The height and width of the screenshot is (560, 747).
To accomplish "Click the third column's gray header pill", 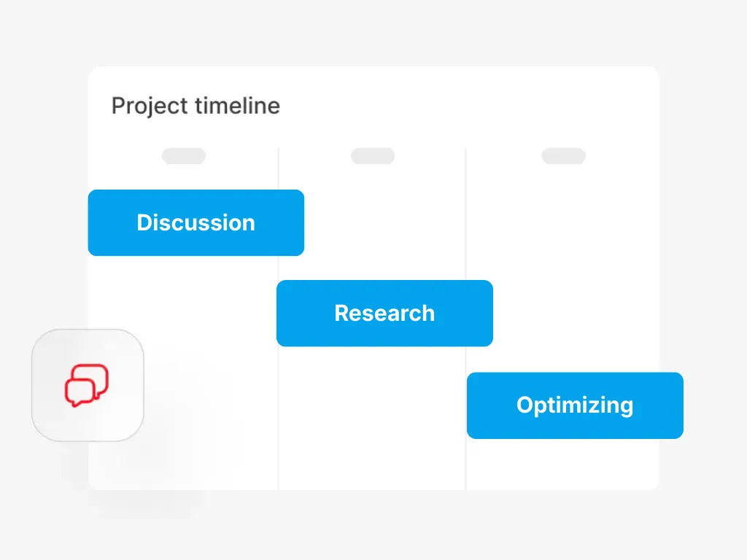I will click(x=564, y=156).
